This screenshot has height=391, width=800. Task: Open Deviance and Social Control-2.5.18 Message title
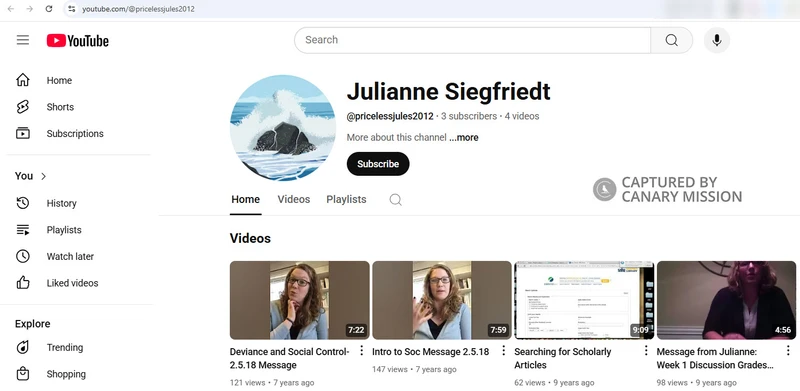click(289, 358)
